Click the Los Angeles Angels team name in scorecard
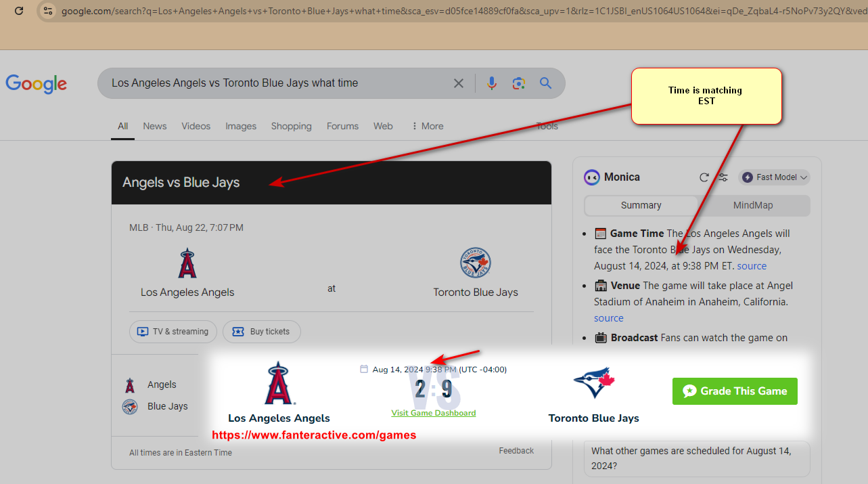Viewport: 868px width, 484px height. (187, 292)
